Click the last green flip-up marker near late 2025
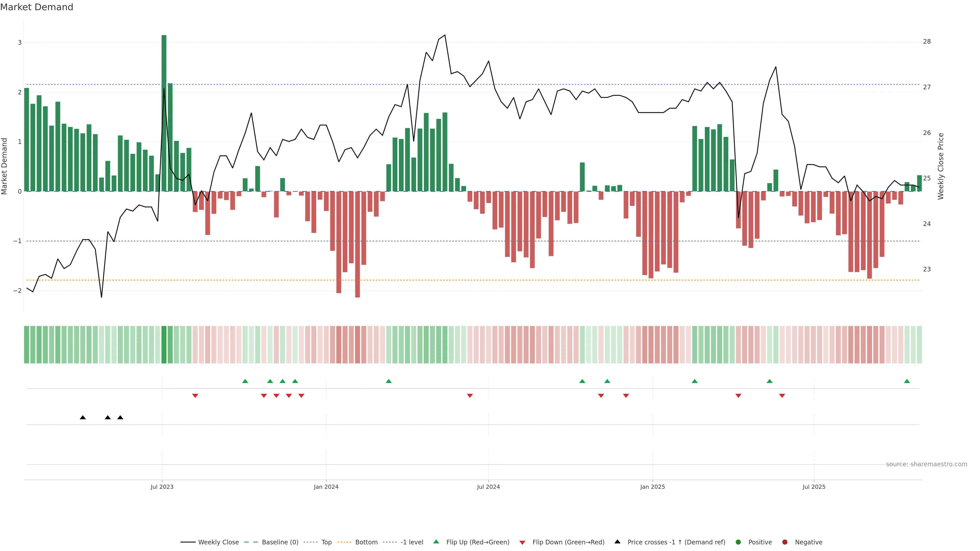This screenshot has height=551, width=980. [907, 381]
